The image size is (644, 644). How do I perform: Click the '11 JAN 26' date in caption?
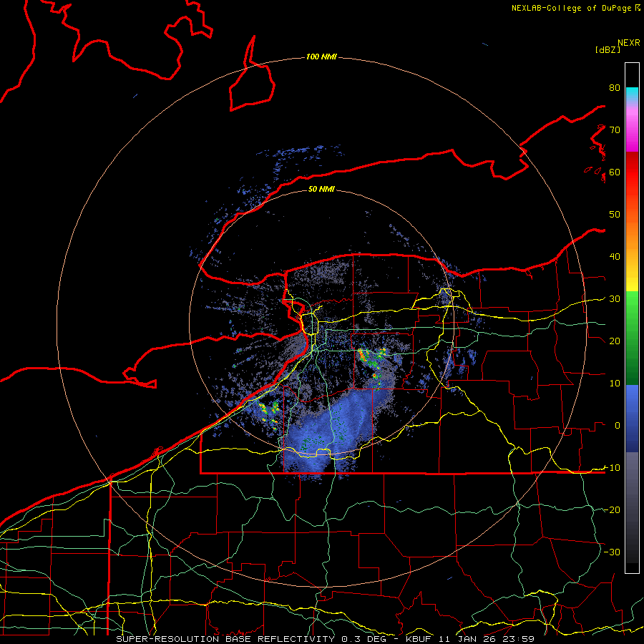(468, 639)
